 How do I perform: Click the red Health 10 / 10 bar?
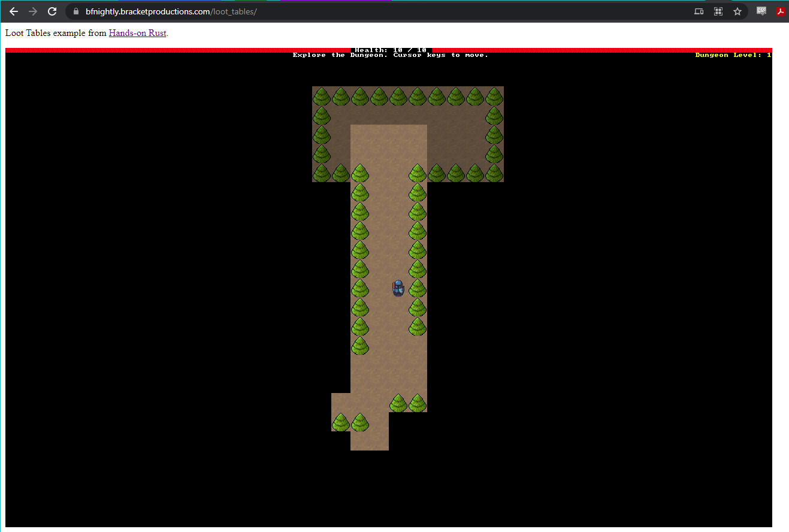click(389, 50)
